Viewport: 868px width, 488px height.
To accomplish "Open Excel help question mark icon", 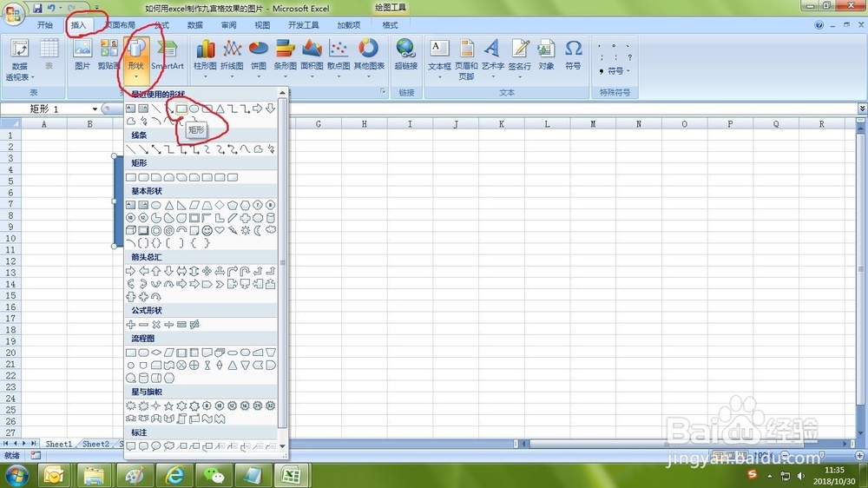I will coord(819,25).
